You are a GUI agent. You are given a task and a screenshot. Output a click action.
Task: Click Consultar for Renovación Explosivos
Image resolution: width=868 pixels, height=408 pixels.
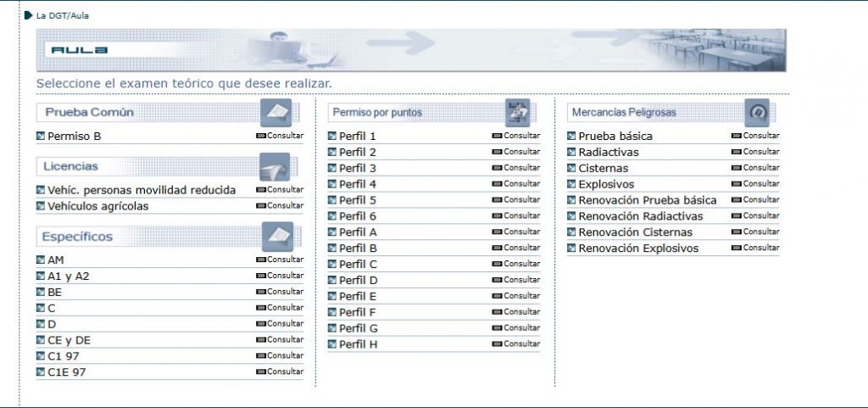(x=755, y=248)
